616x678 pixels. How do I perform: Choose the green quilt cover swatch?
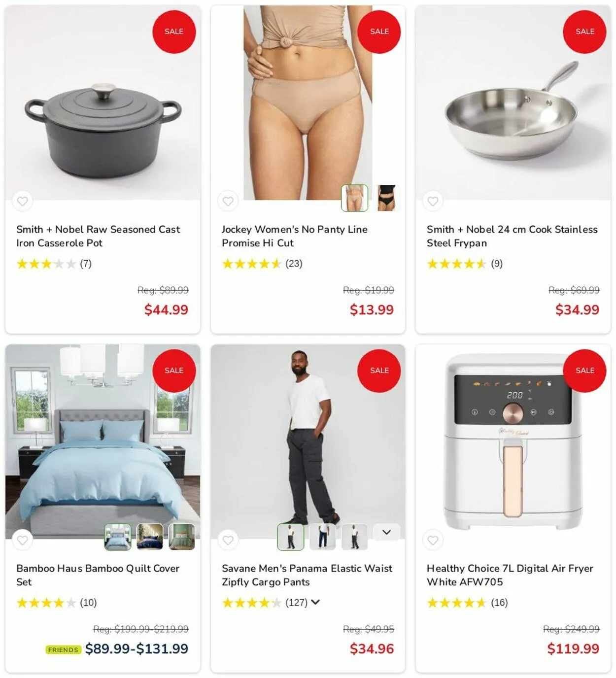coord(181,537)
